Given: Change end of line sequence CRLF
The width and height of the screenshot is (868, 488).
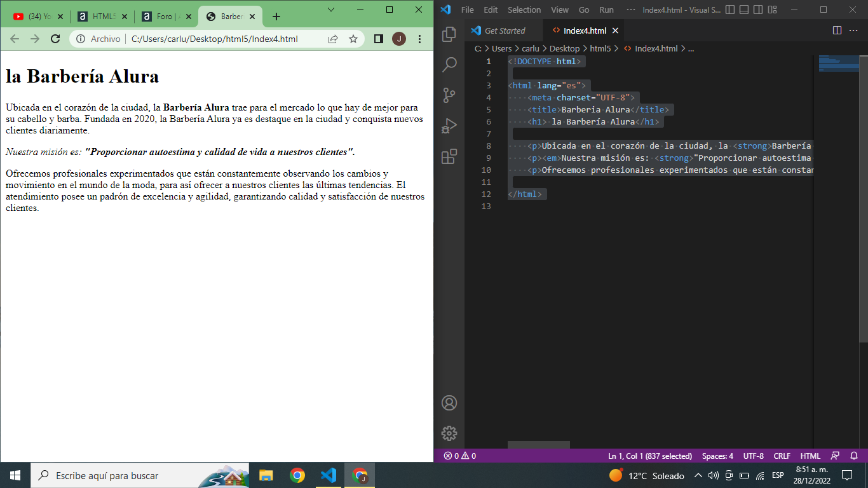Looking at the screenshot, I should pyautogui.click(x=782, y=456).
